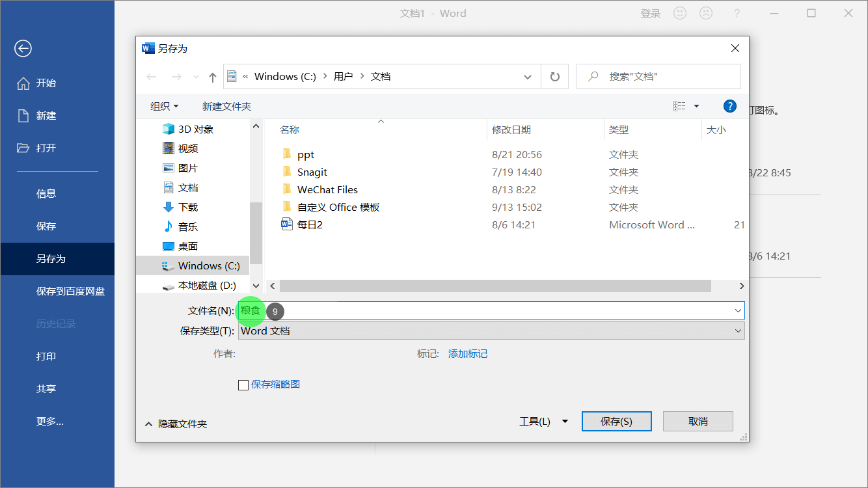Click the dialog's back navigation arrow
This screenshot has height=488, width=868.
pyautogui.click(x=152, y=77)
